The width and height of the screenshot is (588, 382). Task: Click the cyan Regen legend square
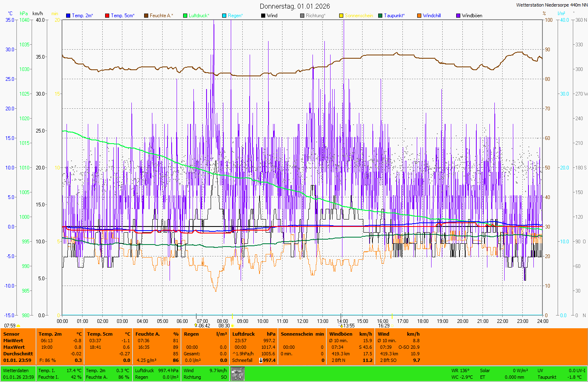coord(224,16)
